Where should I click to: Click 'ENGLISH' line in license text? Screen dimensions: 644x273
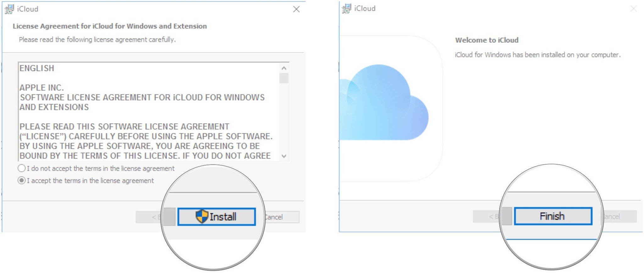pyautogui.click(x=37, y=68)
